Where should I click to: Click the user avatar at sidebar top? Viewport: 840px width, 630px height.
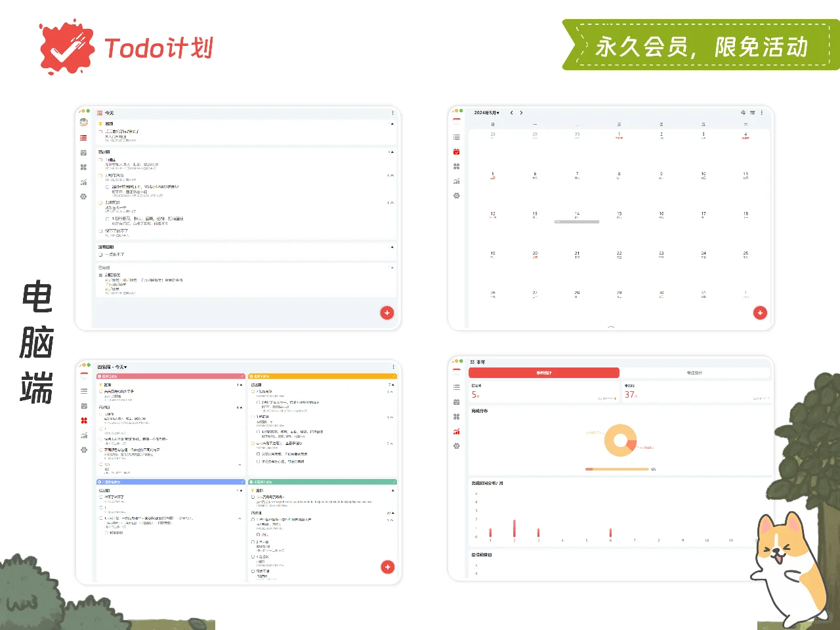coord(83,122)
